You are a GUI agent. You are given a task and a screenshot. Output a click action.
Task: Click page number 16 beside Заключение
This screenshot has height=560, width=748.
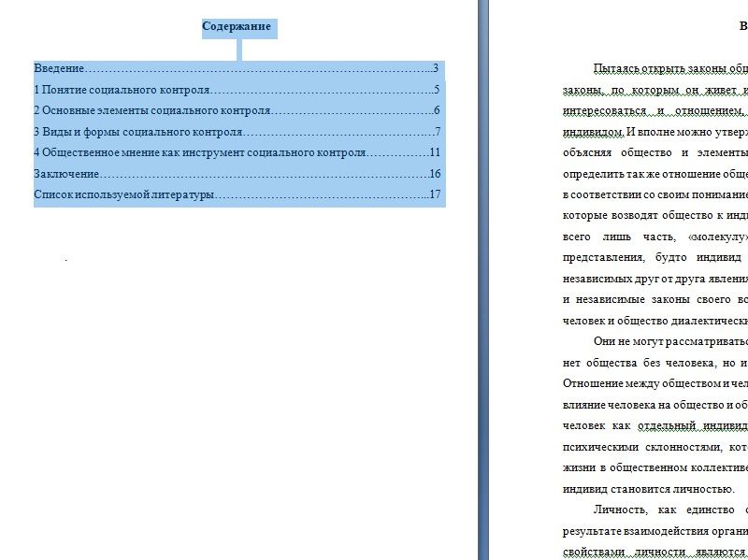point(435,174)
